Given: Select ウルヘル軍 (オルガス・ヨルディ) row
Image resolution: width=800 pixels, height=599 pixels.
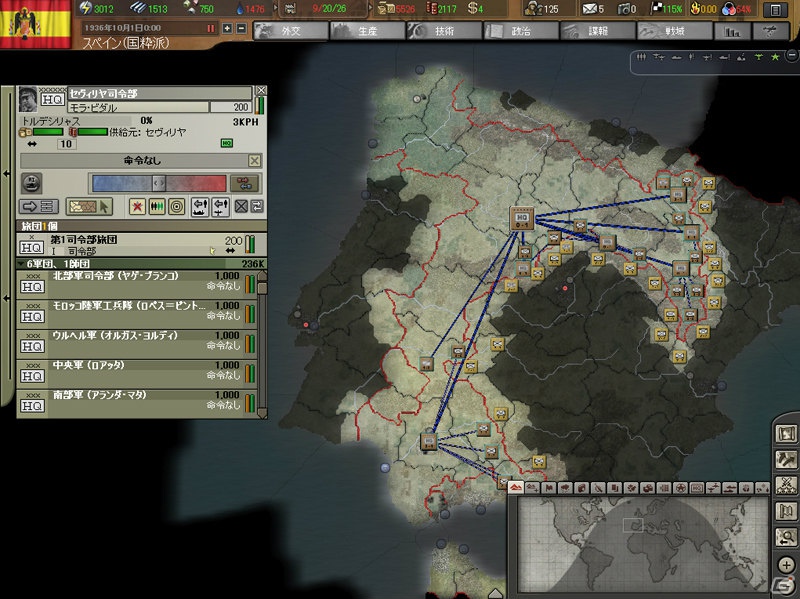Looking at the screenshot, I should pyautogui.click(x=137, y=343).
